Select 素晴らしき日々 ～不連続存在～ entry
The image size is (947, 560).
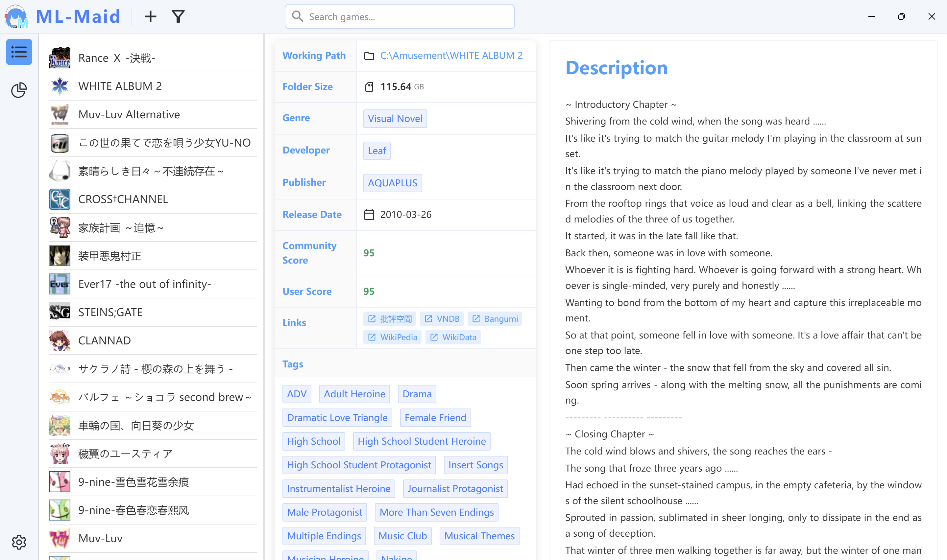click(153, 171)
